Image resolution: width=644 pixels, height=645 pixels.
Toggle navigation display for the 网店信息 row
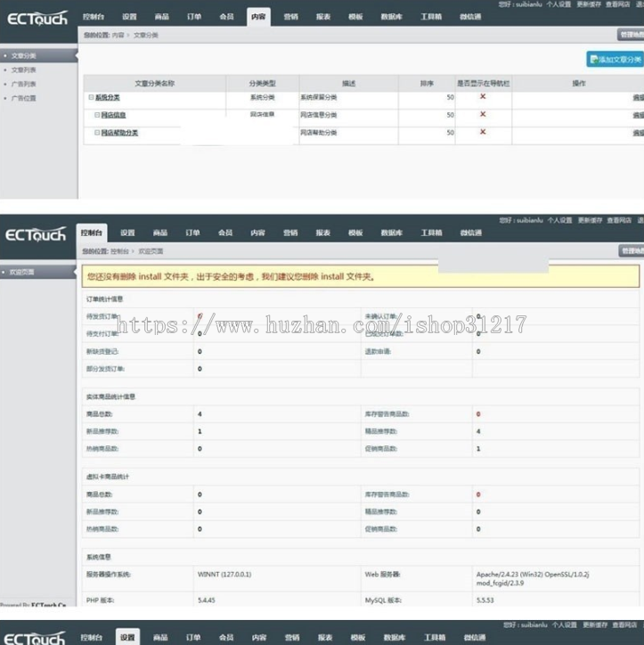483,114
